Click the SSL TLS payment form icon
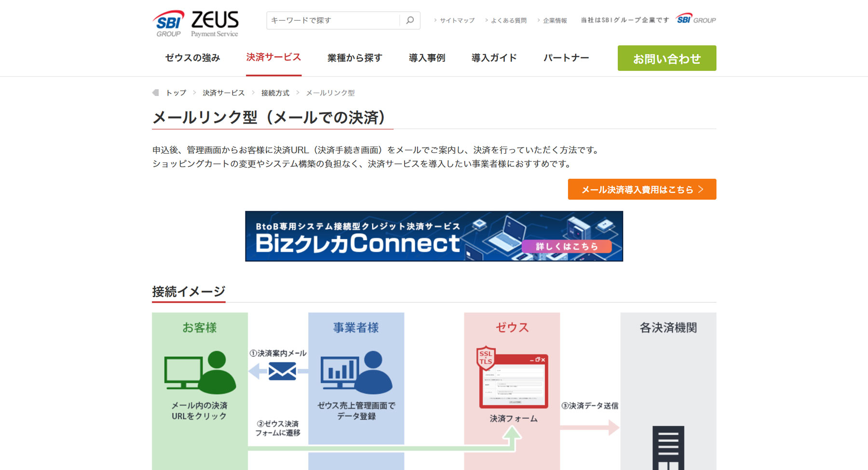Viewport: 868px width, 470px height. point(512,376)
